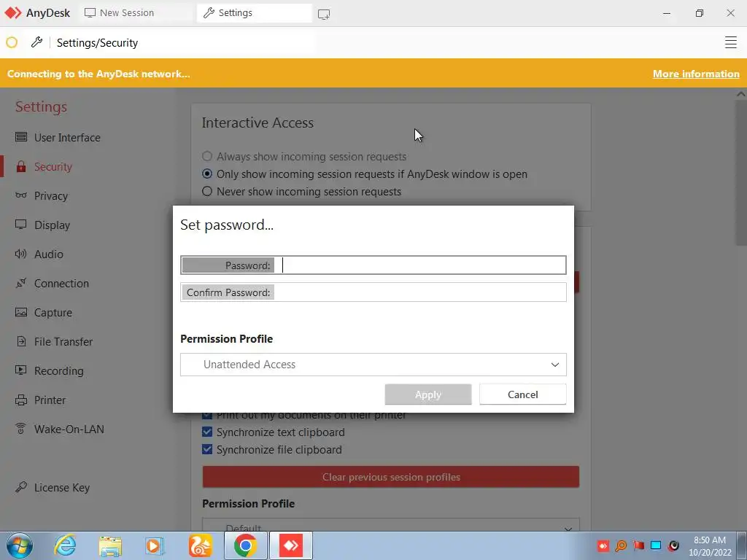Image resolution: width=747 pixels, height=560 pixels.
Task: Select Always show incoming session requests
Action: click(x=304, y=157)
